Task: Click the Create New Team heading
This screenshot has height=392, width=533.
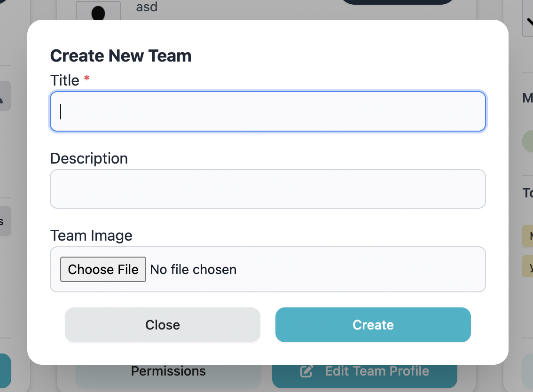Action: pos(121,56)
